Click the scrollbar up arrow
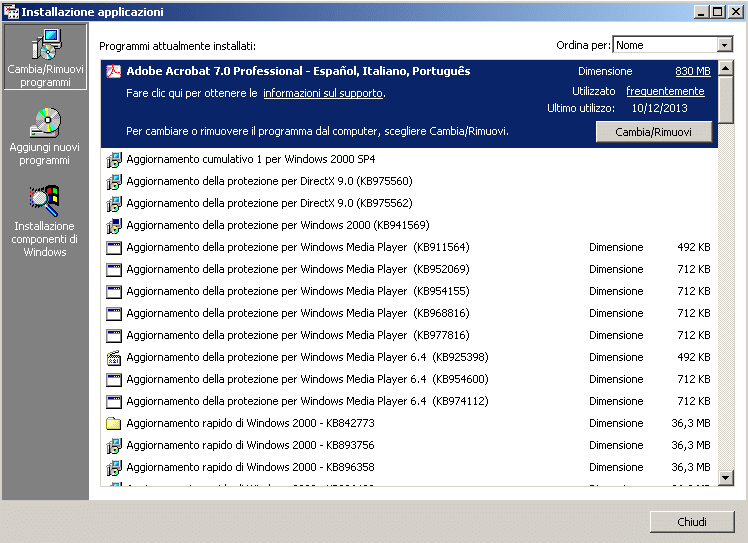 (x=726, y=69)
